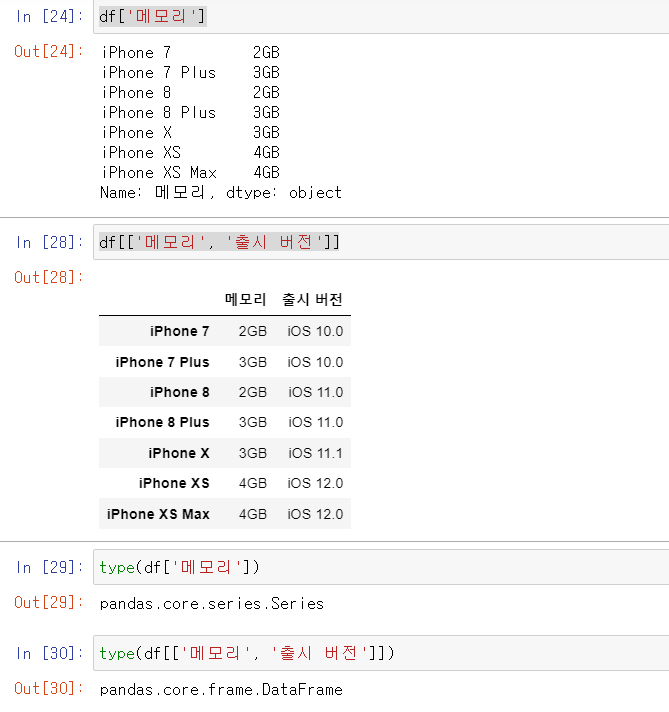The image size is (669, 712).
Task: Click iOS 12.0 in the iPhone XS Max row
Action: (315, 514)
